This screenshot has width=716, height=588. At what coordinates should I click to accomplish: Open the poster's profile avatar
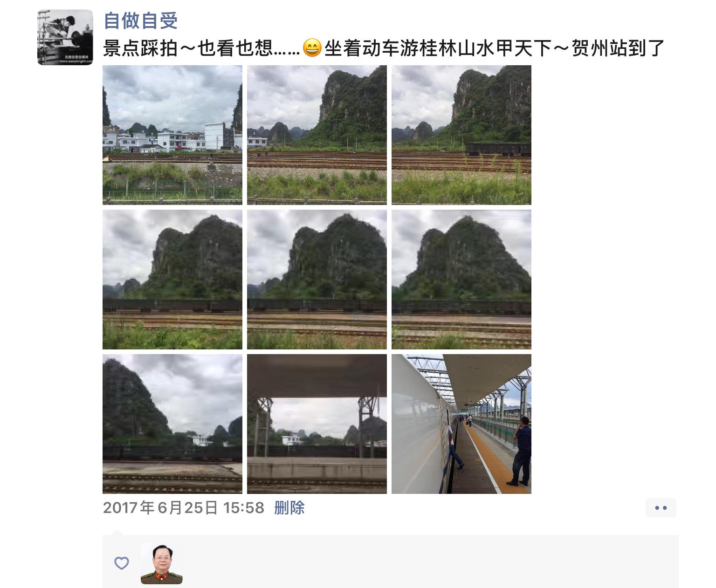(x=65, y=37)
